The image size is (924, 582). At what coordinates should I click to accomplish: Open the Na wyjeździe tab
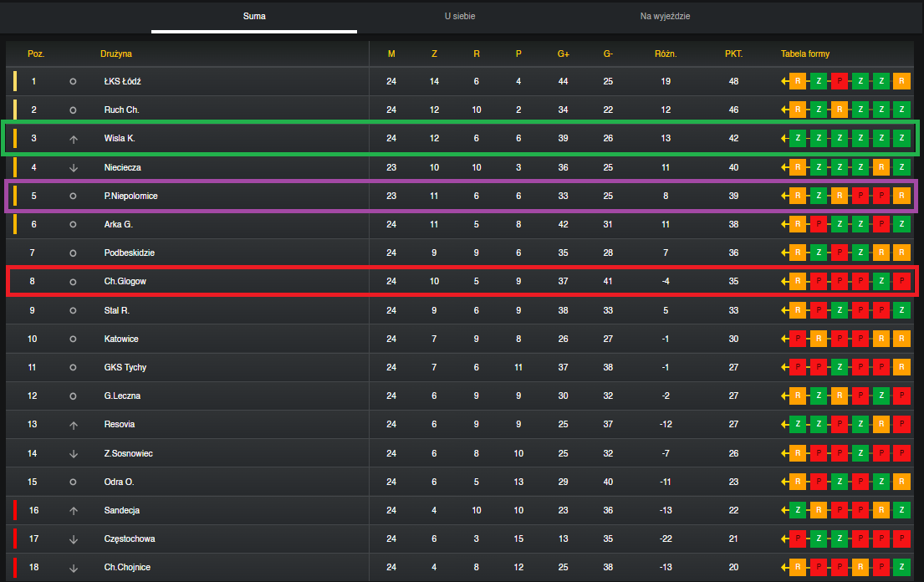coord(665,17)
